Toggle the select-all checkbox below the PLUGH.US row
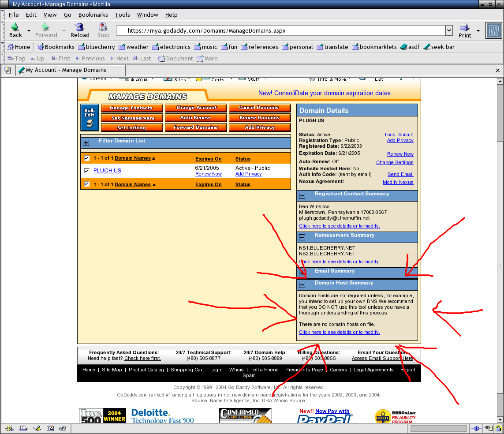Viewport: 504px width, 434px height. [x=86, y=184]
